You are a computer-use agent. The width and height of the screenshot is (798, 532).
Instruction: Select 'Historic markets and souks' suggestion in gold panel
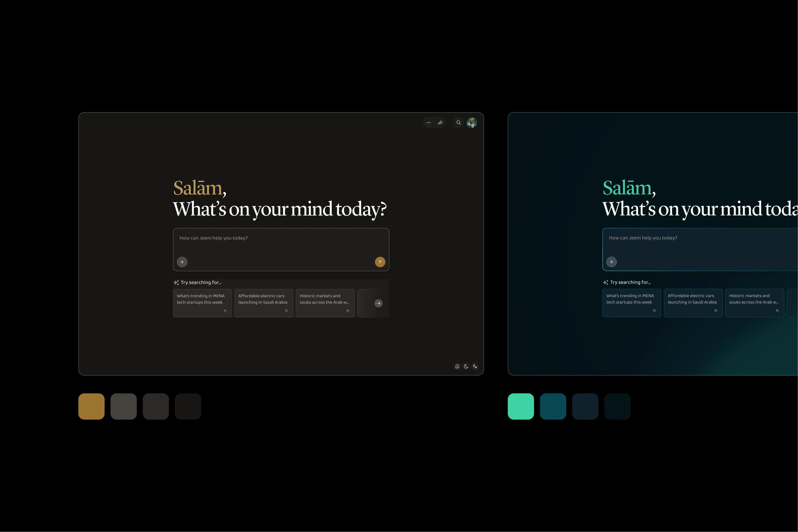point(325,303)
